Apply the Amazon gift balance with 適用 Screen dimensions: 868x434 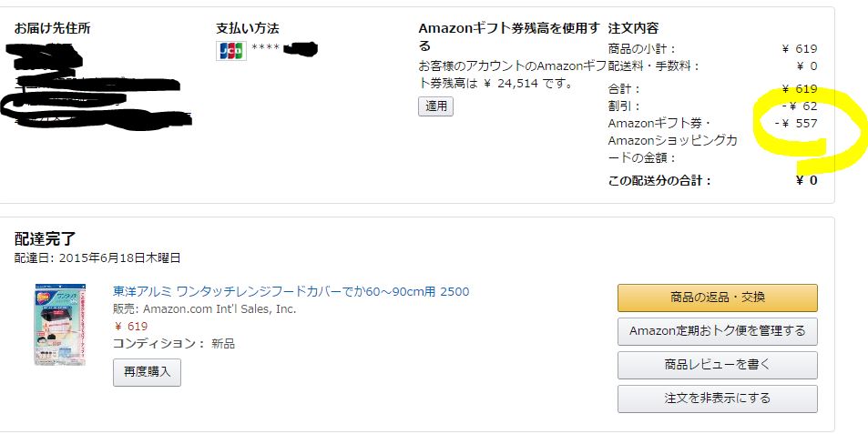coord(435,106)
